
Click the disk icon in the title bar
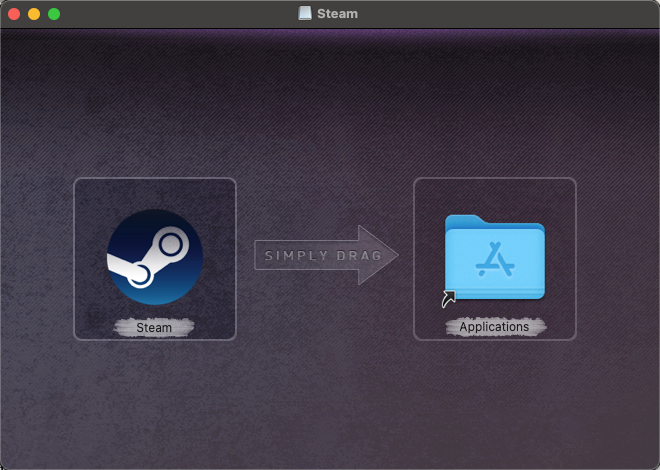(305, 13)
